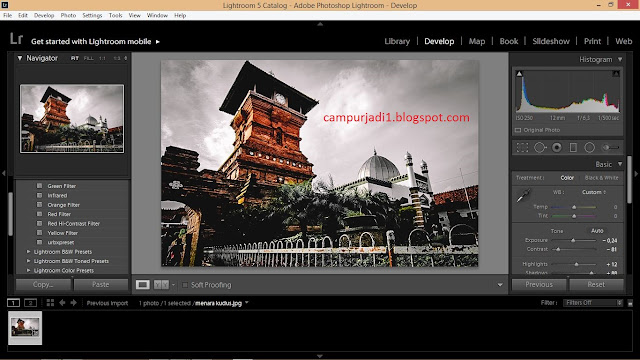640x360 pixels.
Task: Toggle the Original Photo checkbox
Action: point(518,130)
